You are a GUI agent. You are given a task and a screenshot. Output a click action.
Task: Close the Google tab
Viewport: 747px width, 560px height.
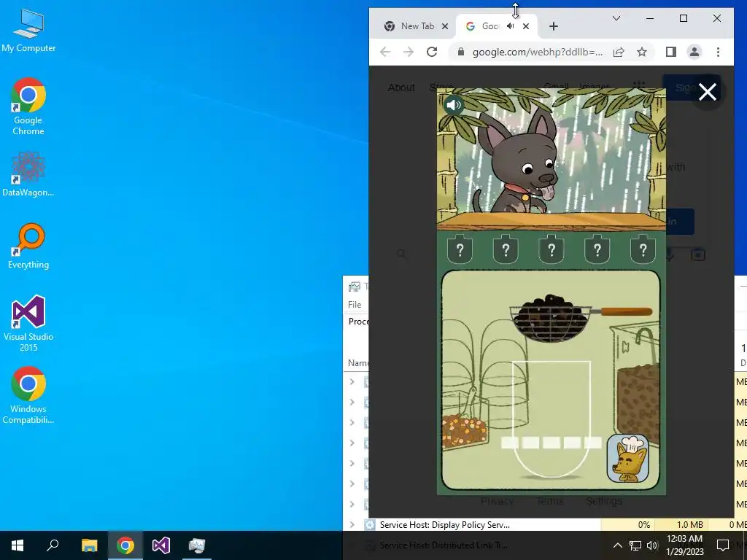pyautogui.click(x=526, y=26)
